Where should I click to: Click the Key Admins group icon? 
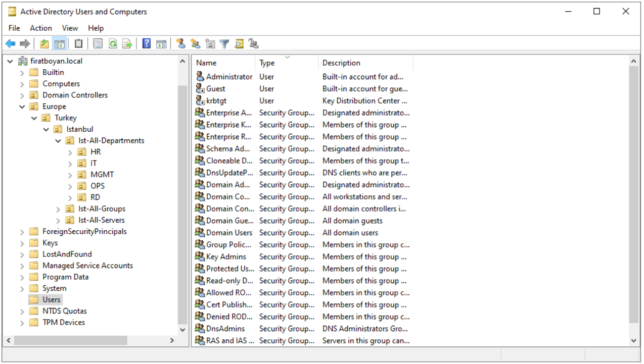(200, 256)
